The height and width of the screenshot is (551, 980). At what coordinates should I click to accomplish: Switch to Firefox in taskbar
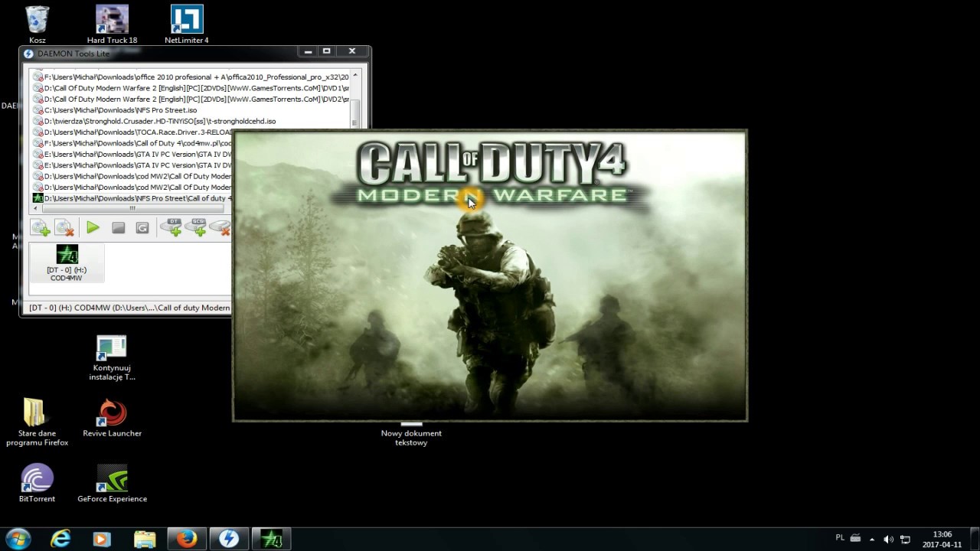click(x=187, y=539)
